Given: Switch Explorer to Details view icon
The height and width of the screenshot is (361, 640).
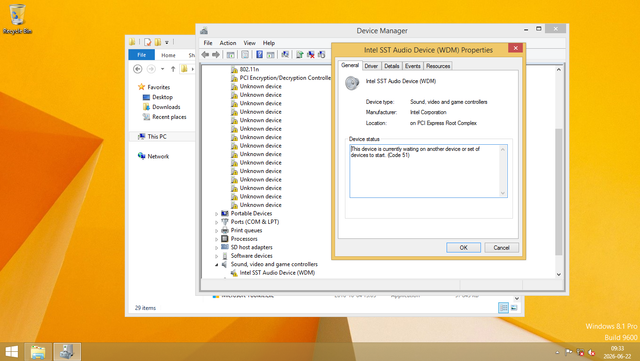Looking at the screenshot, I should coord(503,308).
